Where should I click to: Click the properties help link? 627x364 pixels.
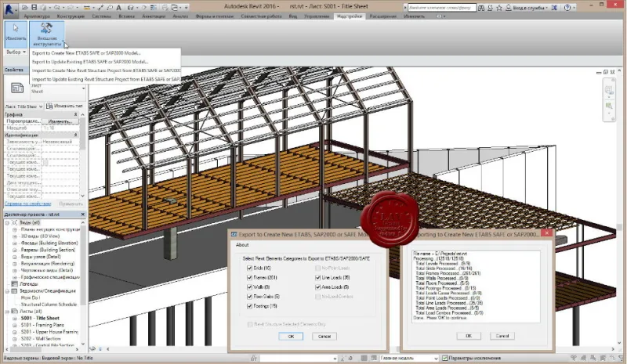coord(28,204)
